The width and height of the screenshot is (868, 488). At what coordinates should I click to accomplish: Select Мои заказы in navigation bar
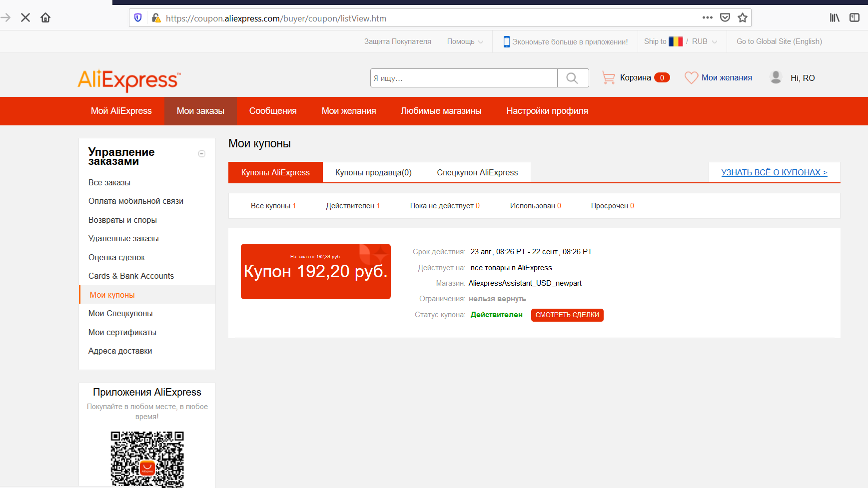pyautogui.click(x=200, y=111)
